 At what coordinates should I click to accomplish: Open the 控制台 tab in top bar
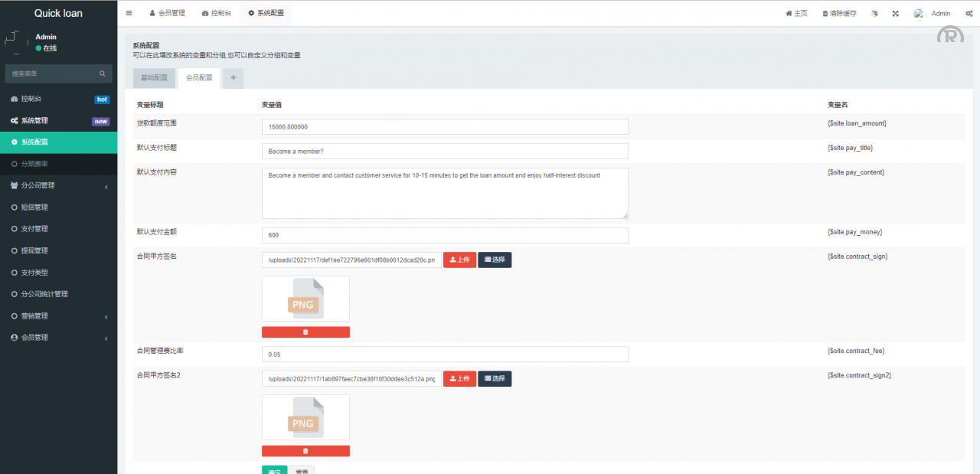216,13
